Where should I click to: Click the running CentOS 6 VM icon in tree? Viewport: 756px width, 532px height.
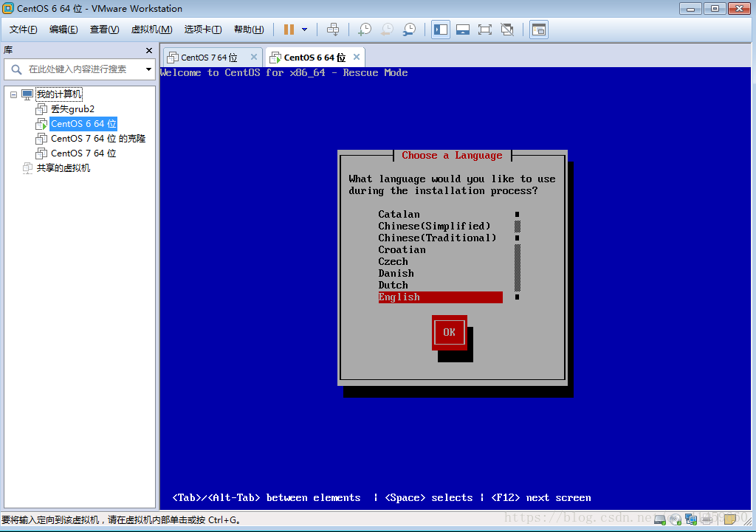click(x=41, y=124)
